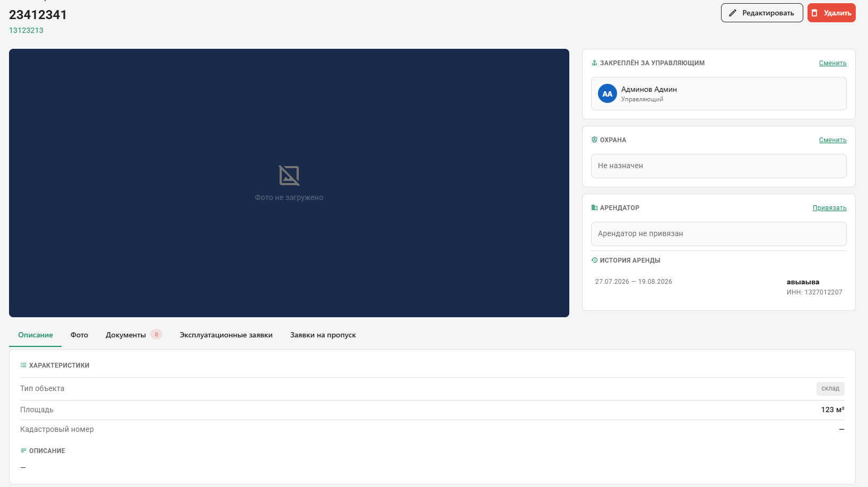This screenshot has width=868, height=487.
Task: Open the Описание tab
Action: 36,335
